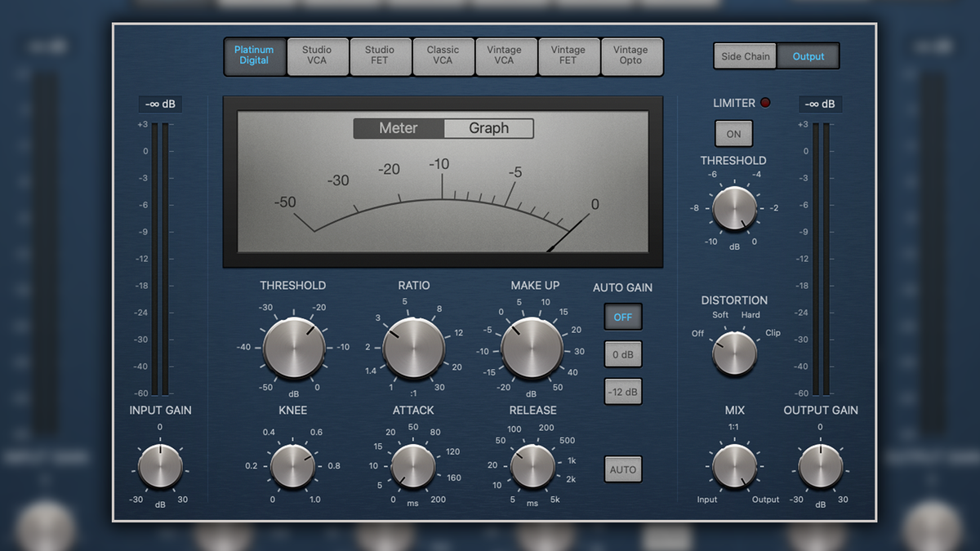The width and height of the screenshot is (980, 551).
Task: Switch to the Graph view
Action: (488, 128)
